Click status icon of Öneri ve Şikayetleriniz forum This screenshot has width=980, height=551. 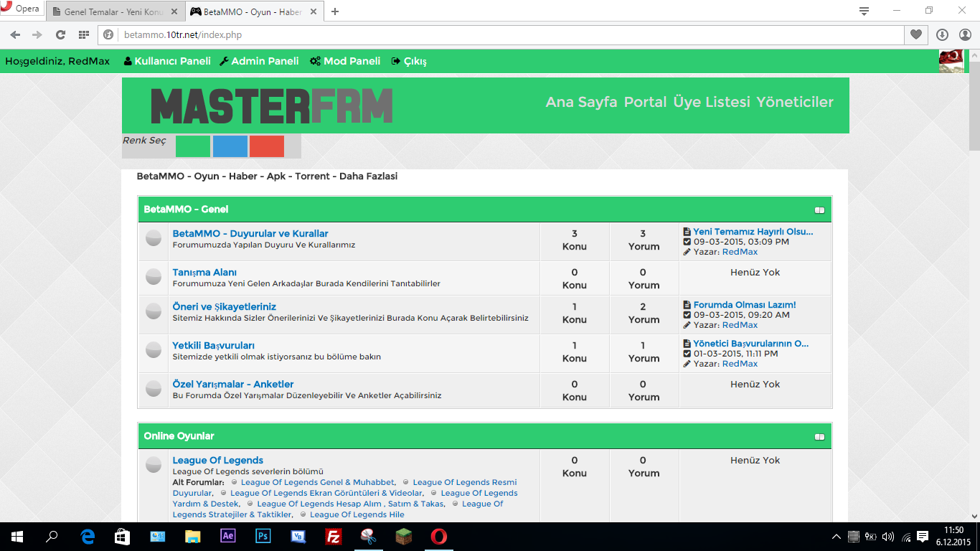[x=154, y=311]
